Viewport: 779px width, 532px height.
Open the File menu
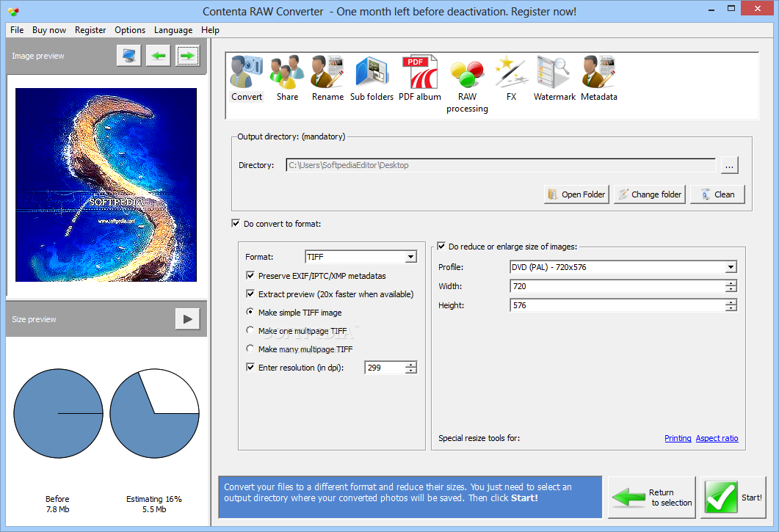pyautogui.click(x=17, y=30)
